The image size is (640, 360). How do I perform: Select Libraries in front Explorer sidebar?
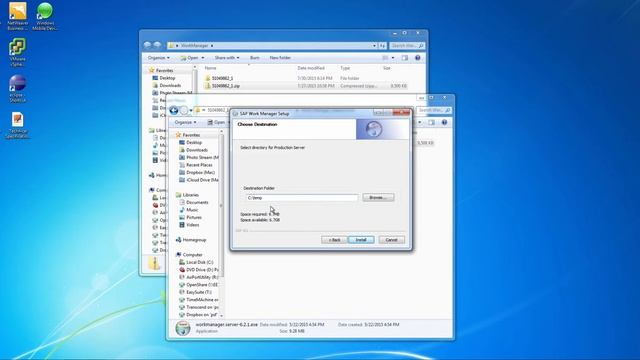point(187,195)
